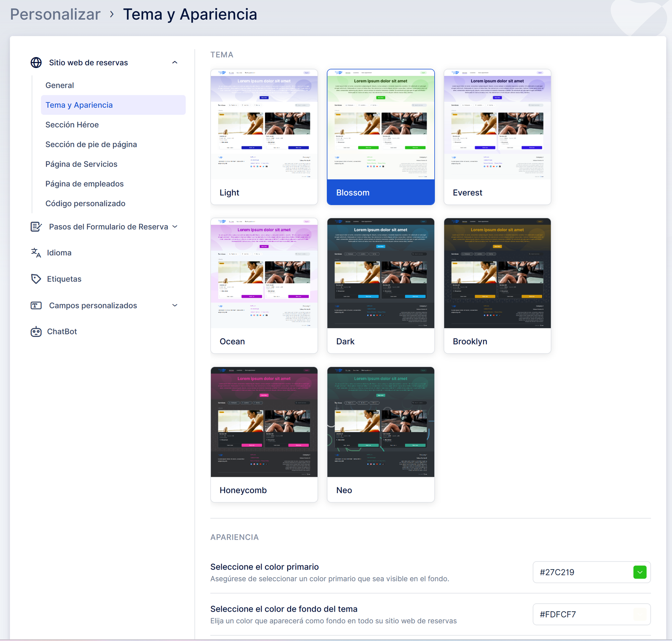Expand Pasos del Formulario de Reserva
672x641 pixels.
pyautogui.click(x=175, y=227)
